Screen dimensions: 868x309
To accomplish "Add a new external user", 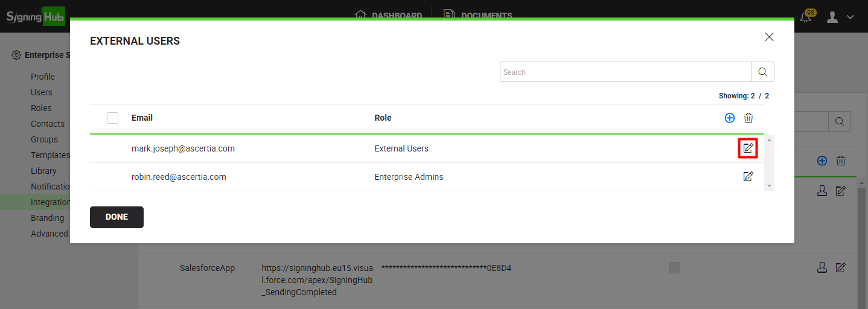I will coord(729,118).
